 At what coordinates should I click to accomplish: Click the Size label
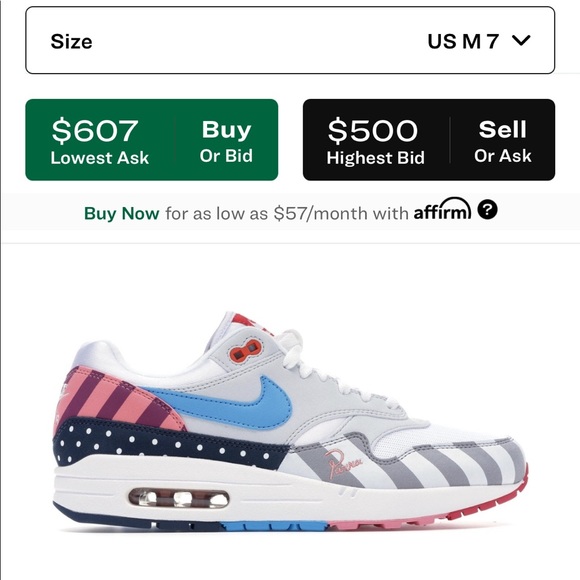click(71, 41)
